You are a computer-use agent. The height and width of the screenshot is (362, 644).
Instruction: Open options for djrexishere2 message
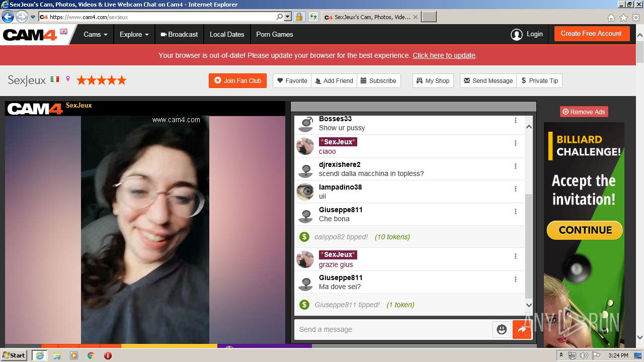tap(515, 166)
